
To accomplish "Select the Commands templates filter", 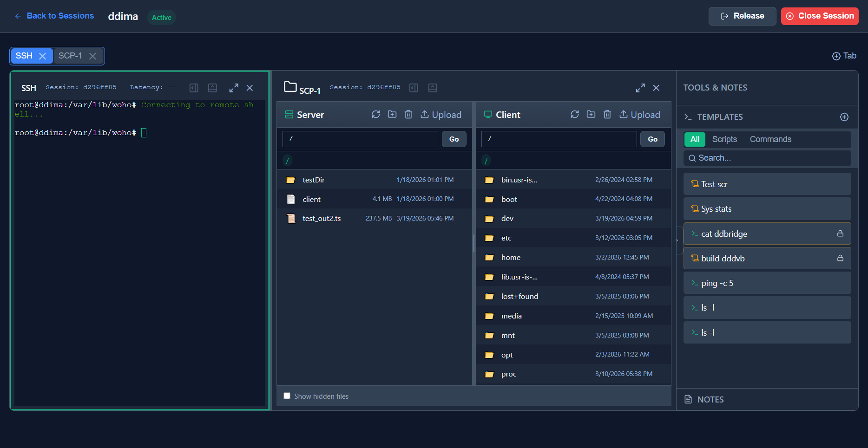I will pos(770,139).
